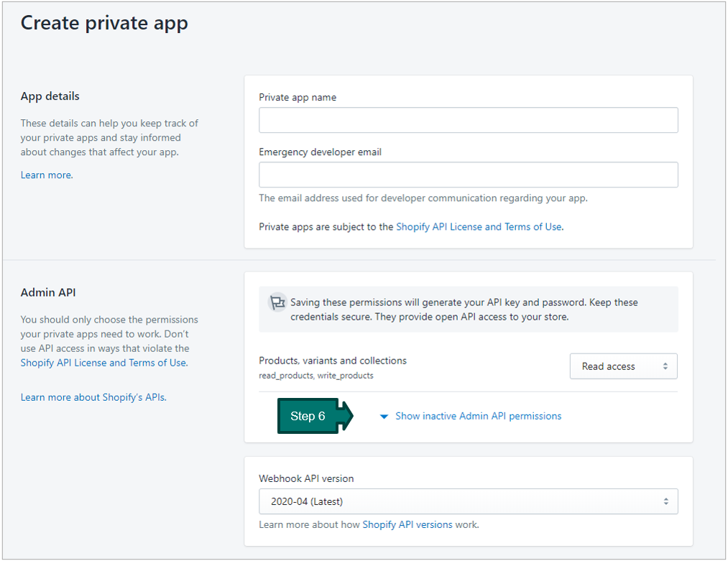
Task: Click the read_products, write_products scope text
Action: [315, 376]
